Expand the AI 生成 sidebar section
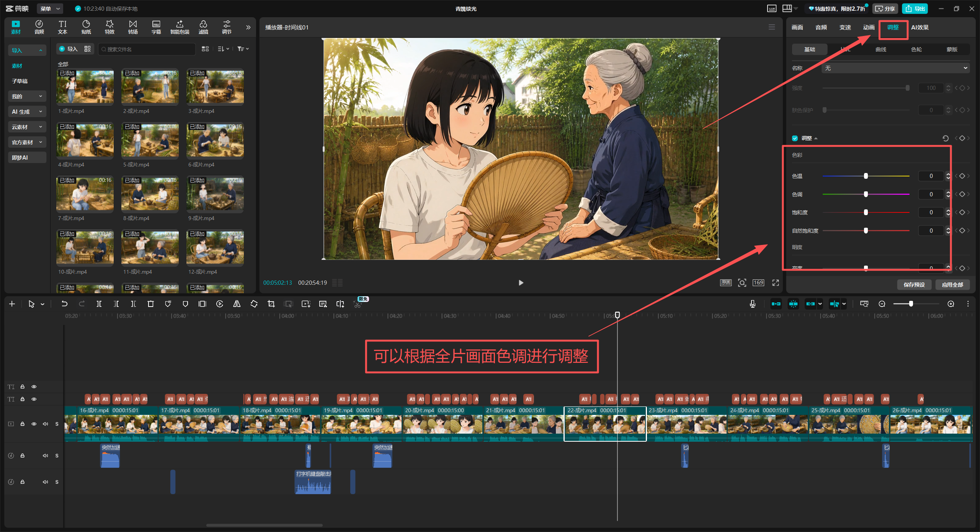Screen dimensions: 980x532 pos(27,112)
